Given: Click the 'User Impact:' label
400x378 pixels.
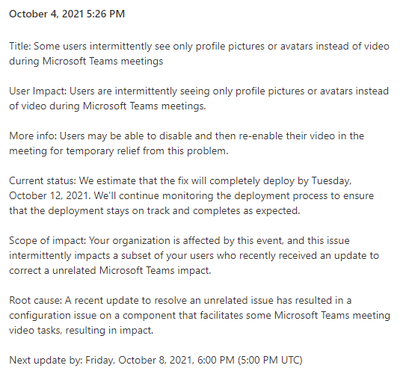Looking at the screenshot, I should pyautogui.click(x=38, y=91).
